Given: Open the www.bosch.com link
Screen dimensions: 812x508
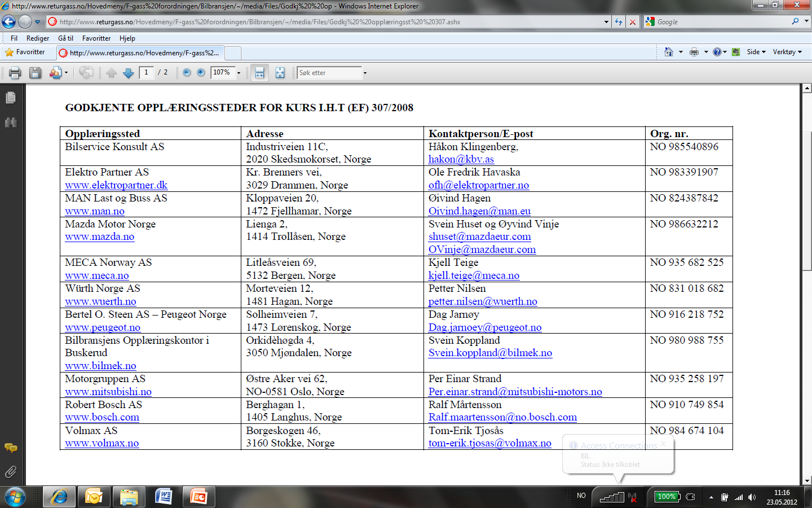Looking at the screenshot, I should [x=102, y=417].
